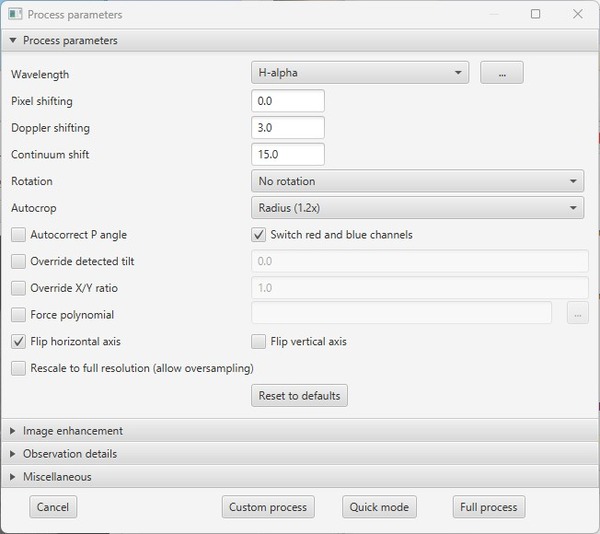The image size is (600, 534).
Task: Click the app icon in title bar
Action: 15,15
